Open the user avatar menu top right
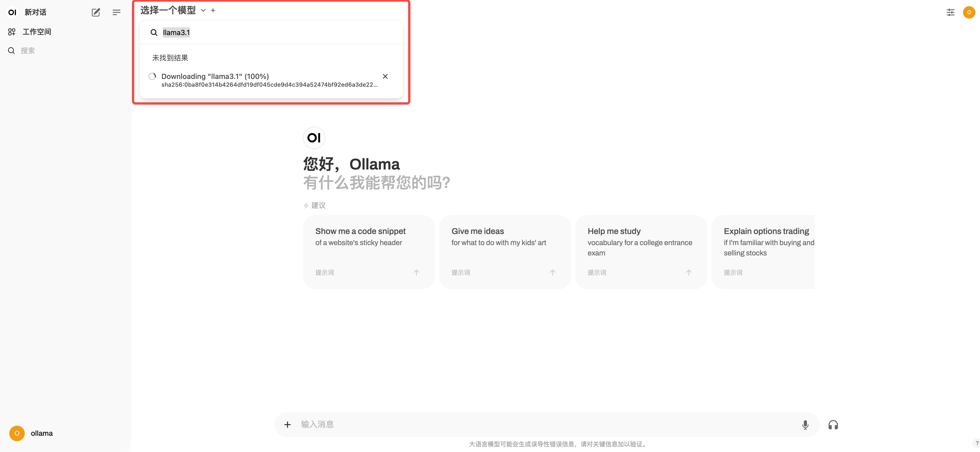 [969, 12]
